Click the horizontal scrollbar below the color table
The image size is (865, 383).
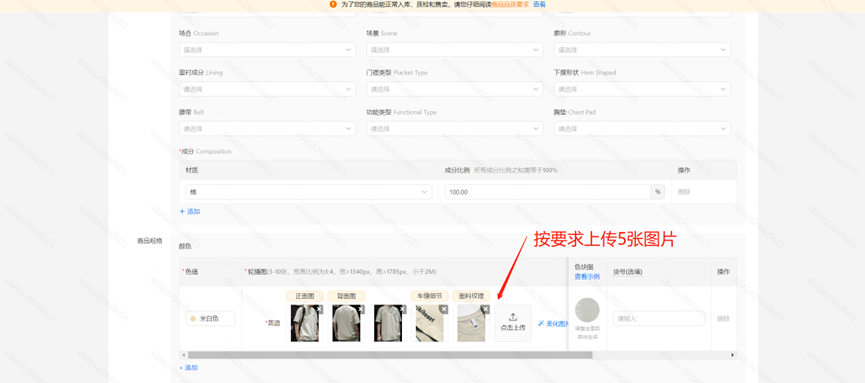click(x=389, y=355)
